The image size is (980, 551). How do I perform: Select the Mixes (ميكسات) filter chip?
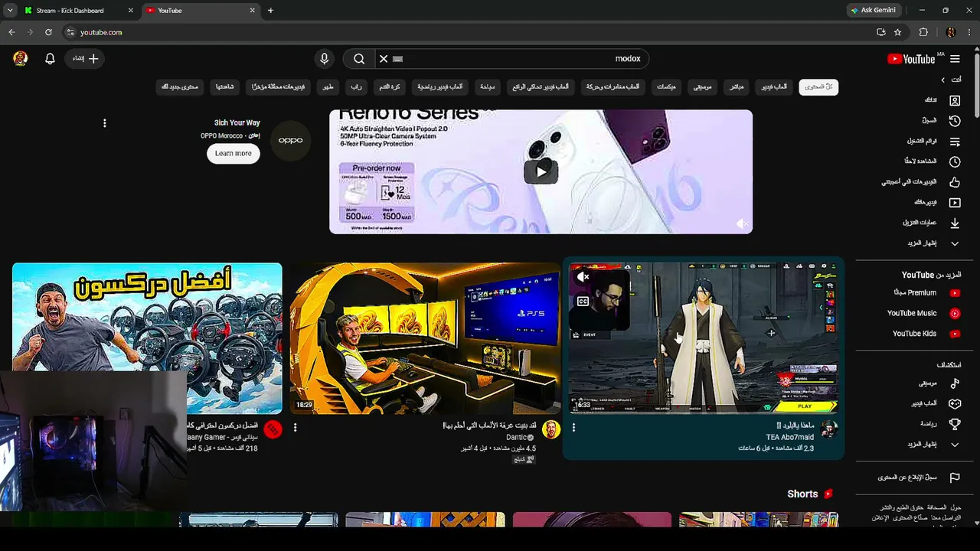666,87
